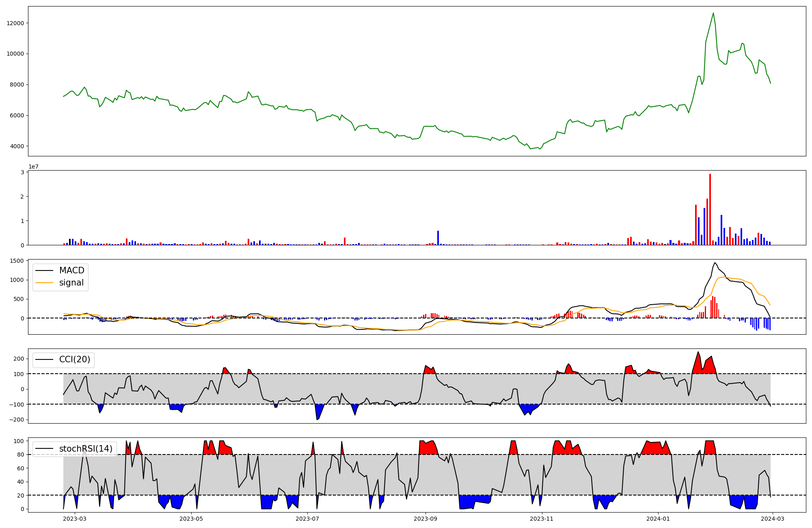Click the MACD legend label
The height and width of the screenshot is (528, 812).
coord(71,270)
